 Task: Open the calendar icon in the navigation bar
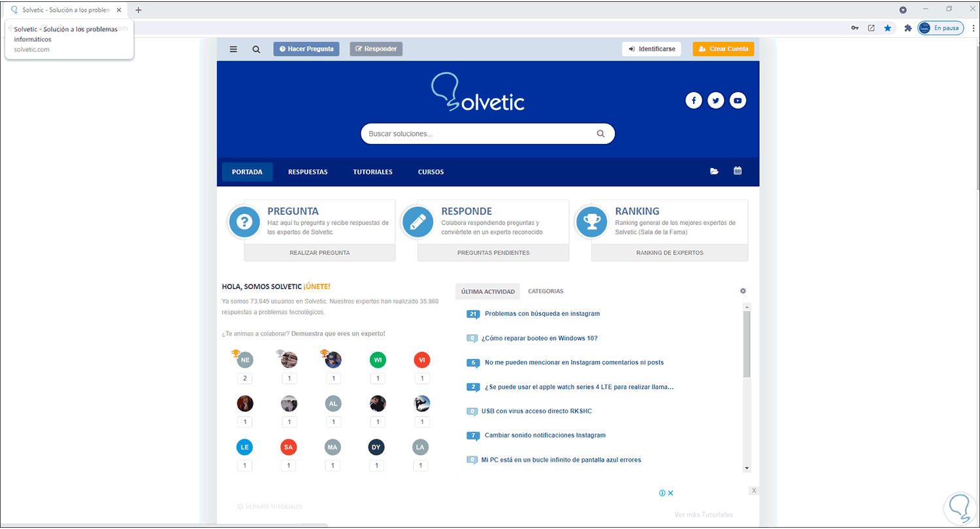click(738, 171)
